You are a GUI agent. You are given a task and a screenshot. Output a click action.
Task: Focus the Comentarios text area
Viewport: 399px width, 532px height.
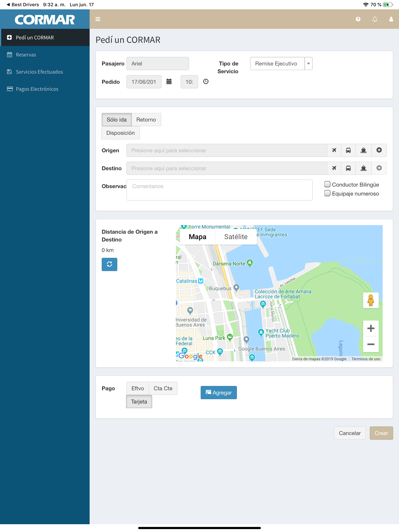(x=220, y=190)
